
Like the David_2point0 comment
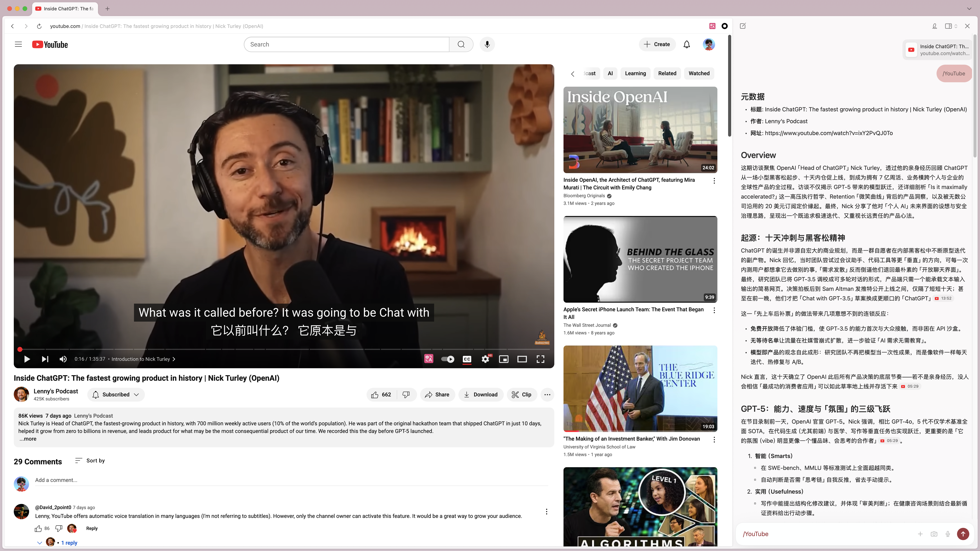click(38, 529)
